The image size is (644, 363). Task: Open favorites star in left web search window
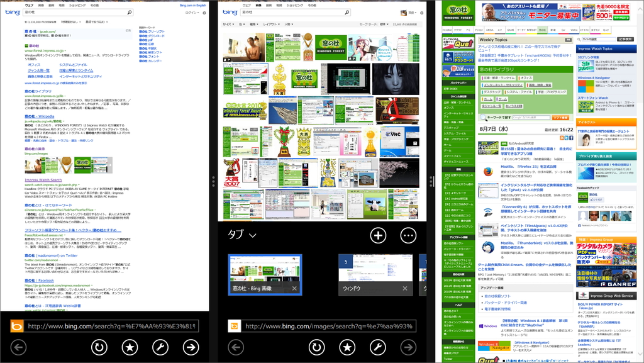point(130,347)
